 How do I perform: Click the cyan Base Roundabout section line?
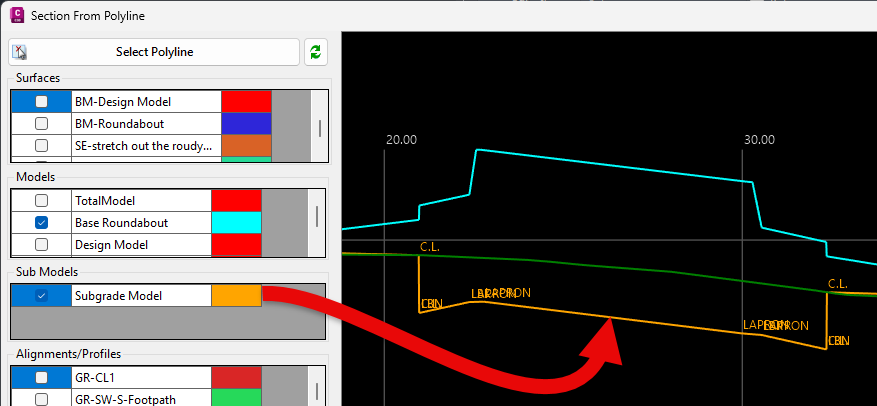610,165
